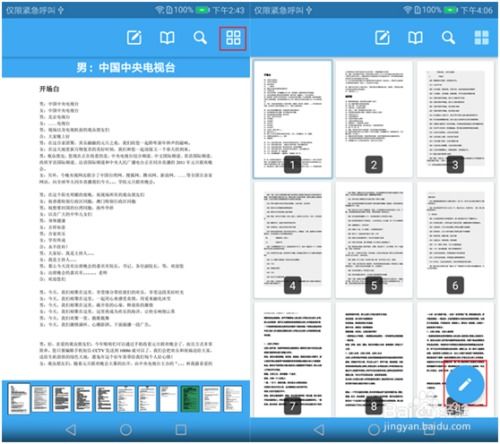The height and width of the screenshot is (444, 500).
Task: Open page 1 thumbnail in the grid
Action: tap(293, 119)
